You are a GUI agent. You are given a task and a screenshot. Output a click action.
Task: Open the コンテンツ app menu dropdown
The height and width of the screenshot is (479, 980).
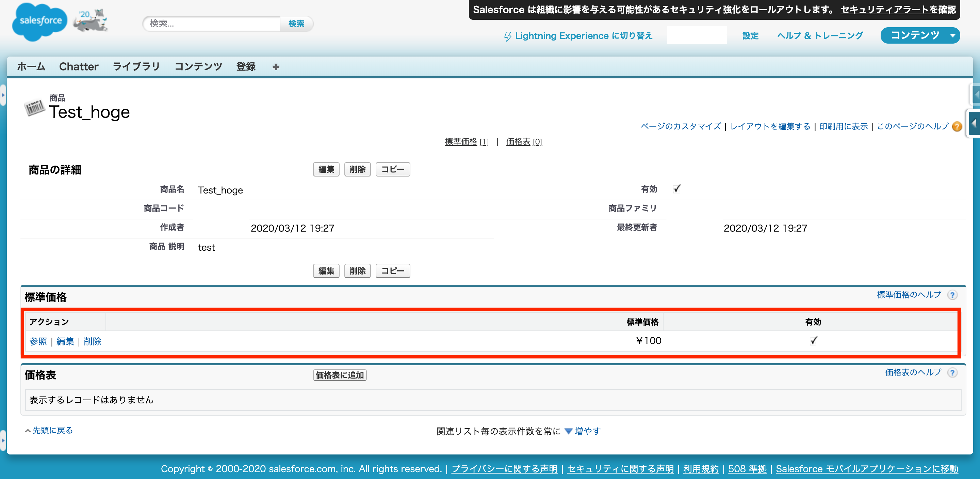[x=920, y=35]
